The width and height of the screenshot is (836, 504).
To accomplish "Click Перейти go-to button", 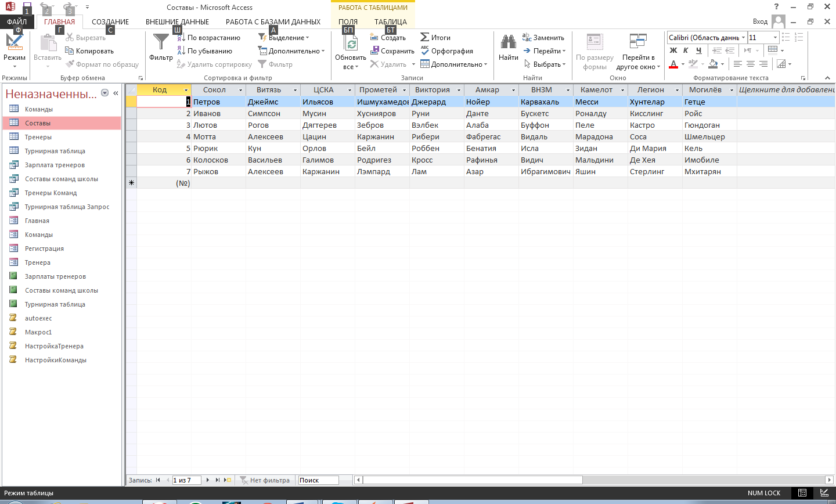I will (x=545, y=51).
